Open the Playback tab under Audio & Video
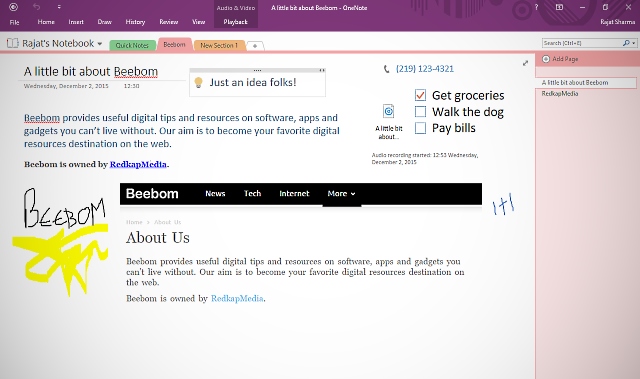This screenshot has height=379, width=640. pyautogui.click(x=236, y=22)
